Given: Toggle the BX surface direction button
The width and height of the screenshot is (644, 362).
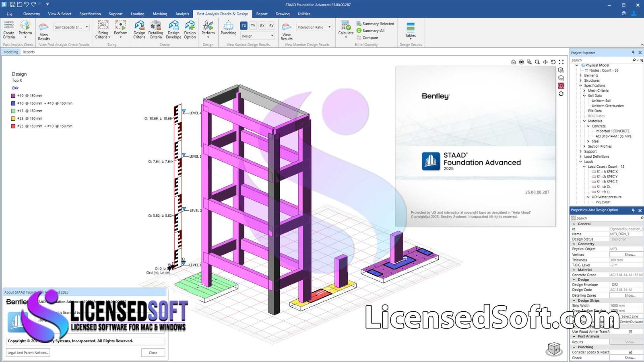Looking at the screenshot, I should [262, 26].
